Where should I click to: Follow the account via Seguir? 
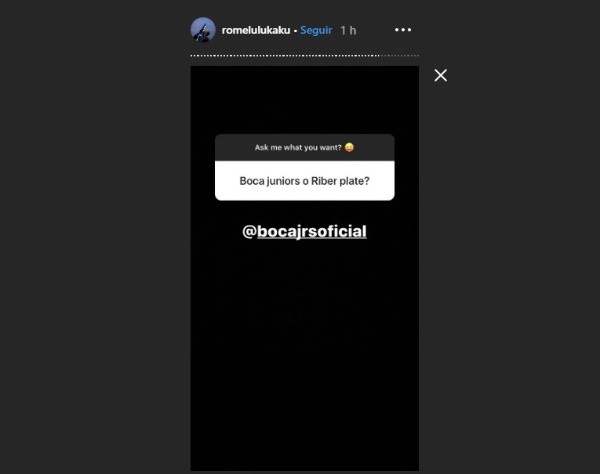(x=316, y=30)
